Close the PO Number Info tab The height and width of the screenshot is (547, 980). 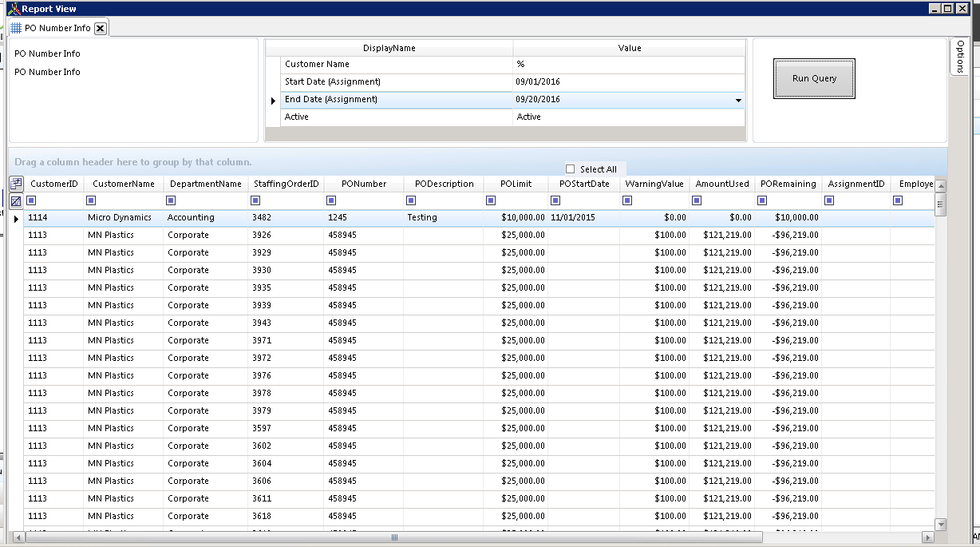[x=100, y=28]
